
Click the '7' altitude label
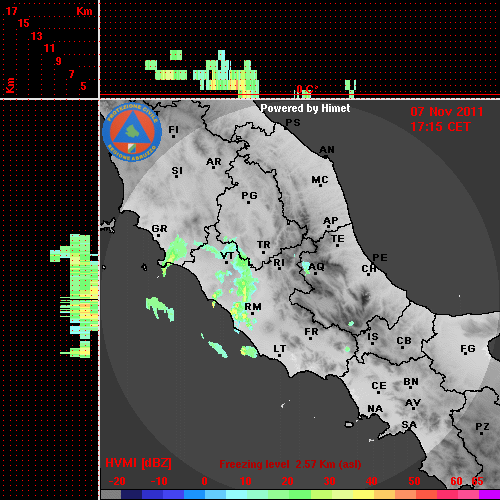[x=71, y=74]
